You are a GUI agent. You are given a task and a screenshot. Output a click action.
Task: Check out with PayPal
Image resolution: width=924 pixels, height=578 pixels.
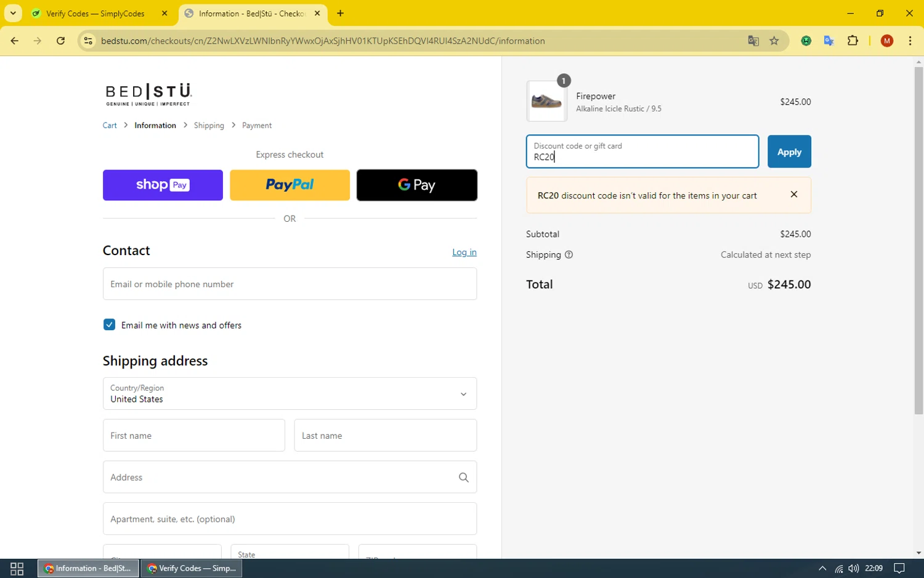click(290, 185)
